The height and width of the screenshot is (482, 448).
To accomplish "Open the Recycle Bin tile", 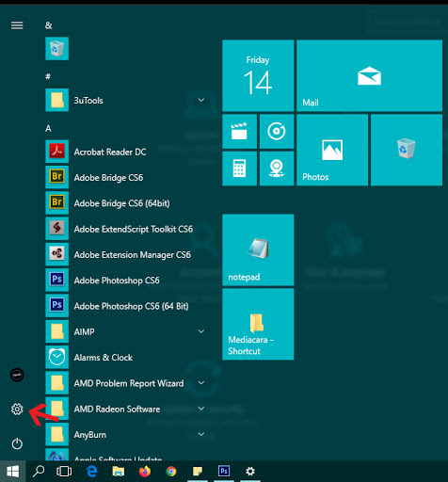I will pos(407,150).
